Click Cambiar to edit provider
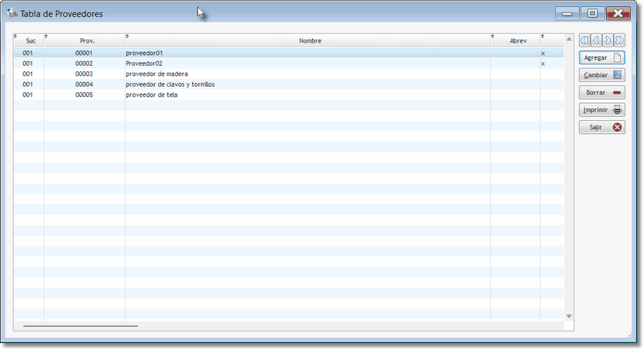The height and width of the screenshot is (350, 644). 602,75
